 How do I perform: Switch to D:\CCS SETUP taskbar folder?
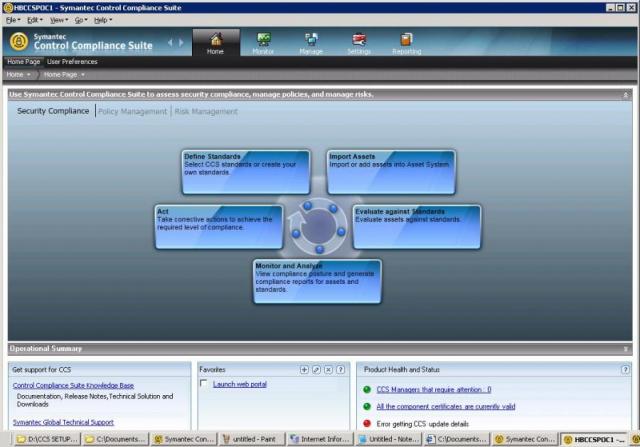[47, 439]
